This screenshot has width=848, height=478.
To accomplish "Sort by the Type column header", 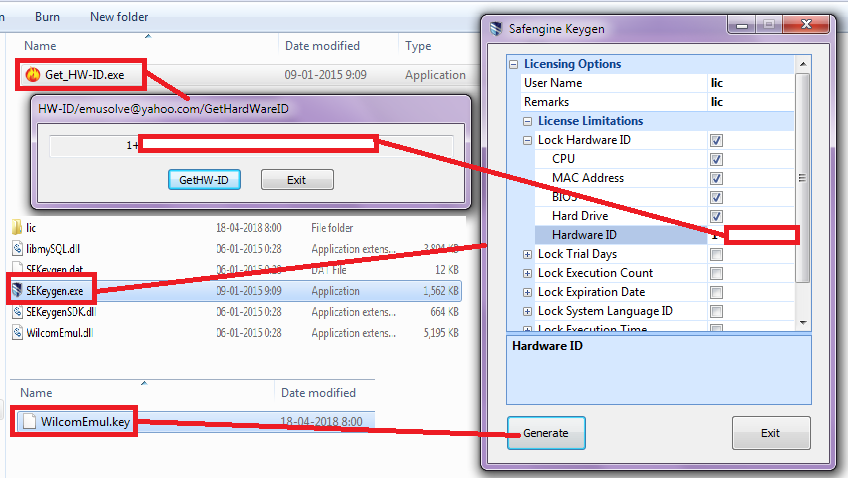I will pyautogui.click(x=418, y=46).
